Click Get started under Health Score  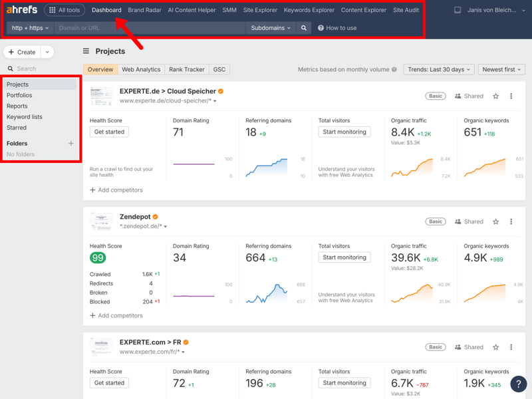(109, 132)
